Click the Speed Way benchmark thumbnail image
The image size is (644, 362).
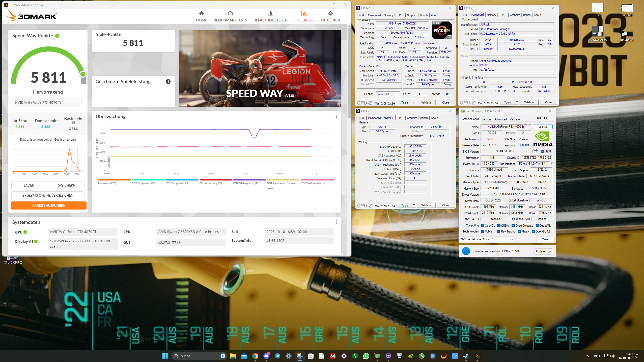(260, 68)
